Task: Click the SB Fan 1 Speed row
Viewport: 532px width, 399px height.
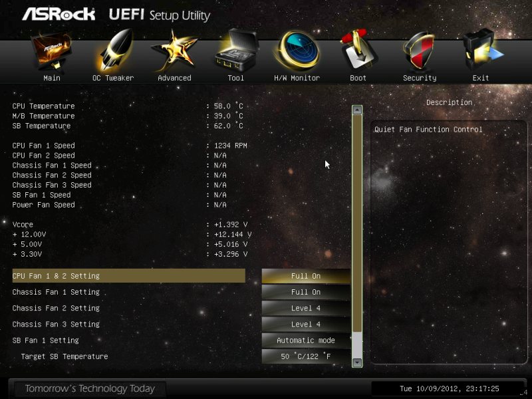Action: (x=120, y=195)
